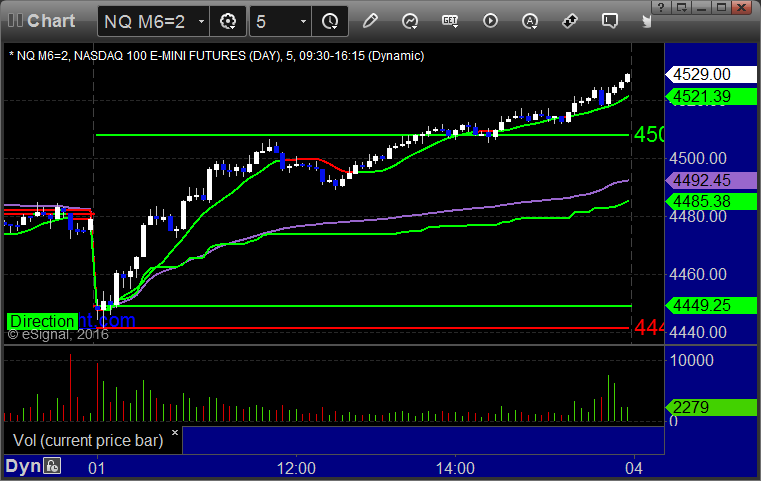
Task: Maximize the chart window
Action: click(722, 7)
